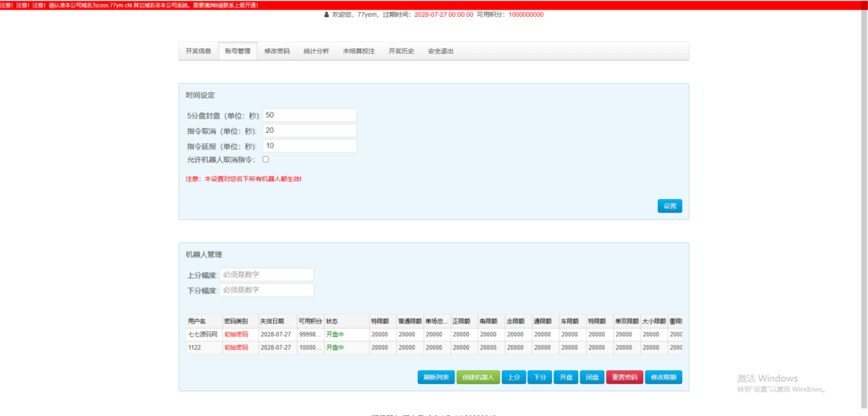
Task: Click the red note 本设置对您名下所有机器人都生效
Action: [243, 180]
